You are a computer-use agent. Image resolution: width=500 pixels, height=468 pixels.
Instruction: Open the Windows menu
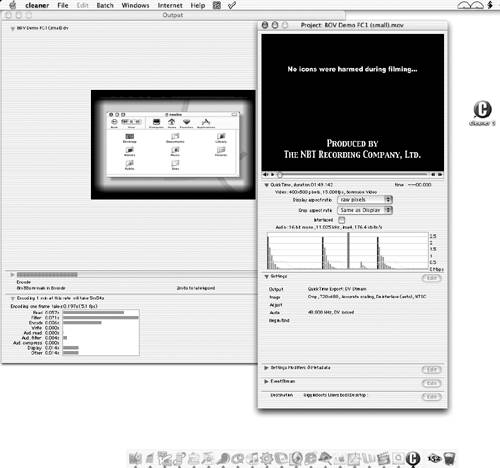(x=135, y=5)
